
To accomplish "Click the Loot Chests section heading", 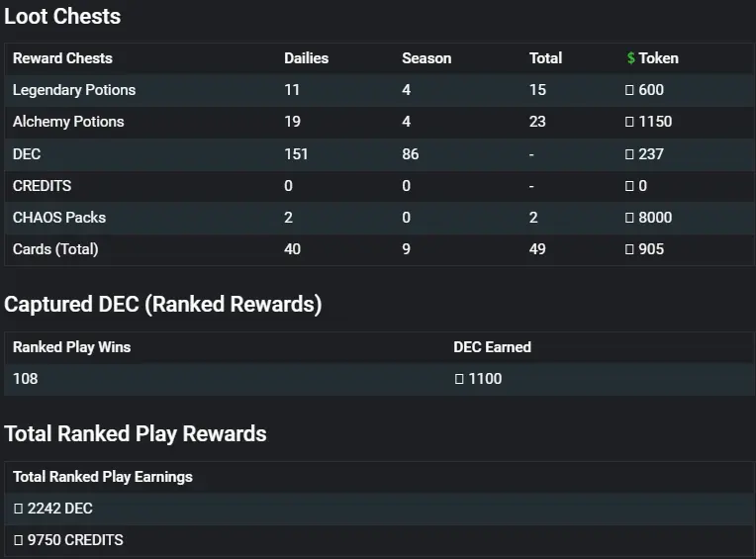I will [x=62, y=17].
